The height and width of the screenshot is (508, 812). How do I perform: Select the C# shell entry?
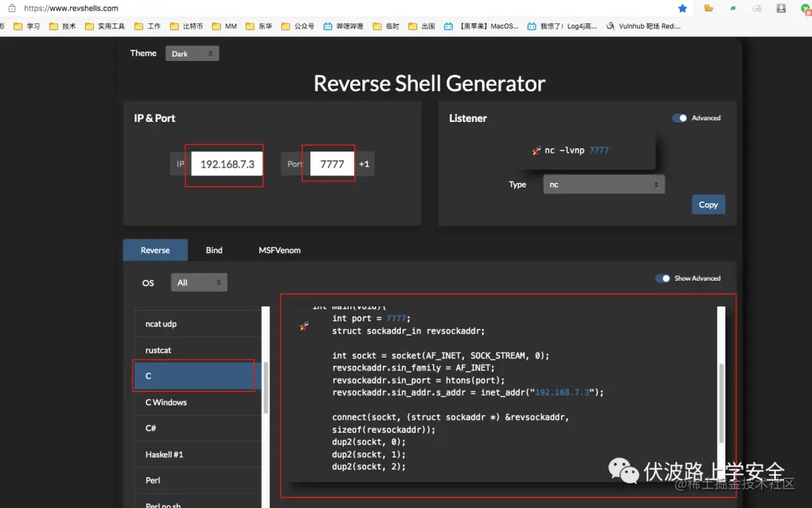[x=198, y=428]
